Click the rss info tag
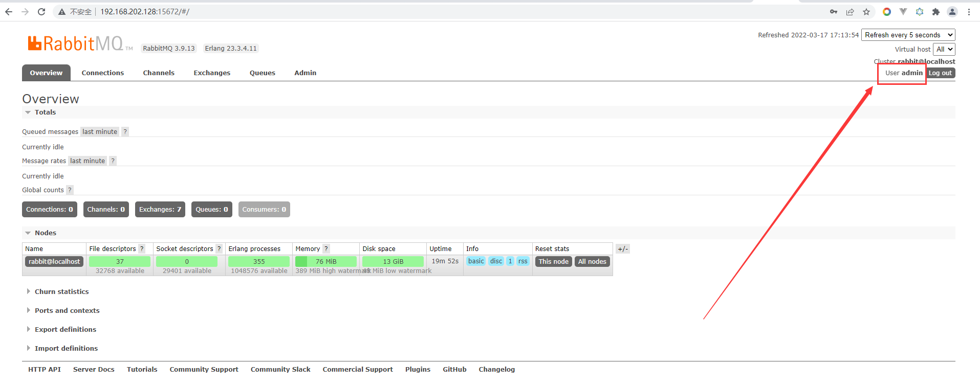980x386 pixels. coord(522,261)
